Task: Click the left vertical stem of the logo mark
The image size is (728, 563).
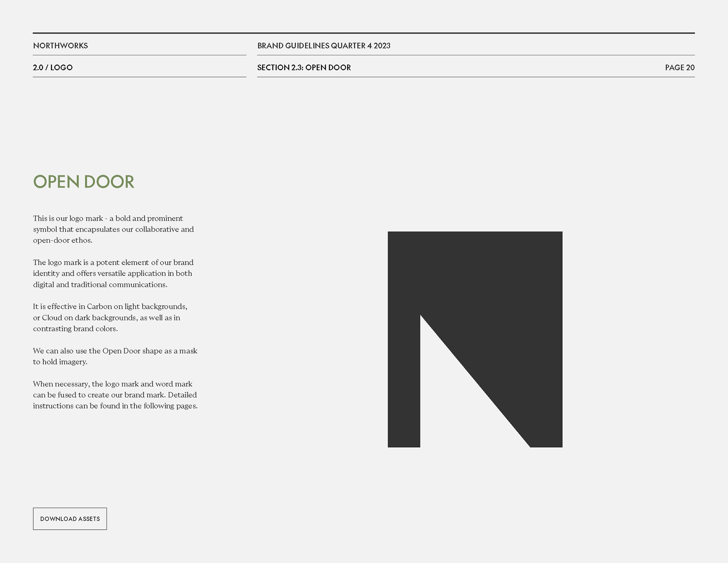Action: (x=404, y=379)
